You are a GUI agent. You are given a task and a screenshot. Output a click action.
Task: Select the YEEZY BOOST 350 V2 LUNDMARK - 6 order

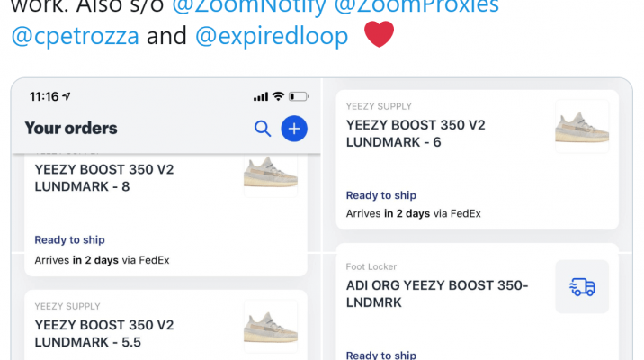tap(478, 159)
